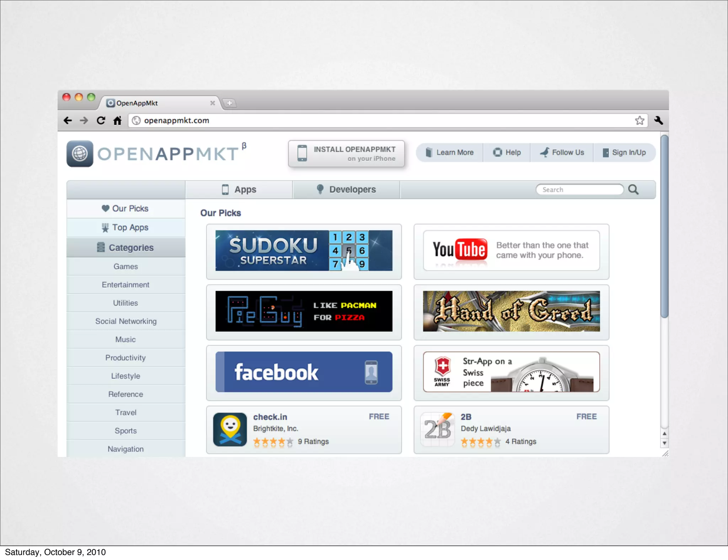The width and height of the screenshot is (728, 560).
Task: Open the Sports category
Action: point(125,431)
